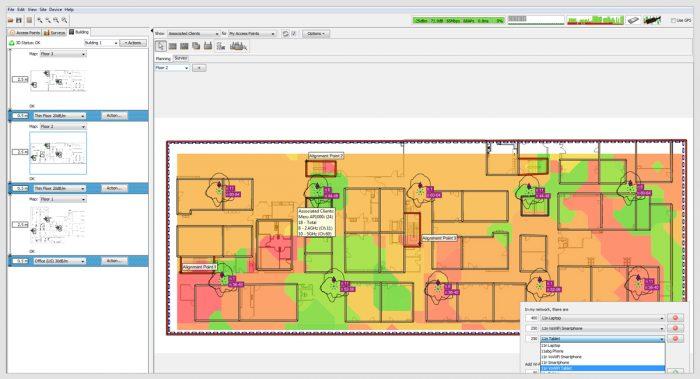Screen dimensions: 700x379
Task: Click the refresh icon beside My Access Points
Action: 286,33
